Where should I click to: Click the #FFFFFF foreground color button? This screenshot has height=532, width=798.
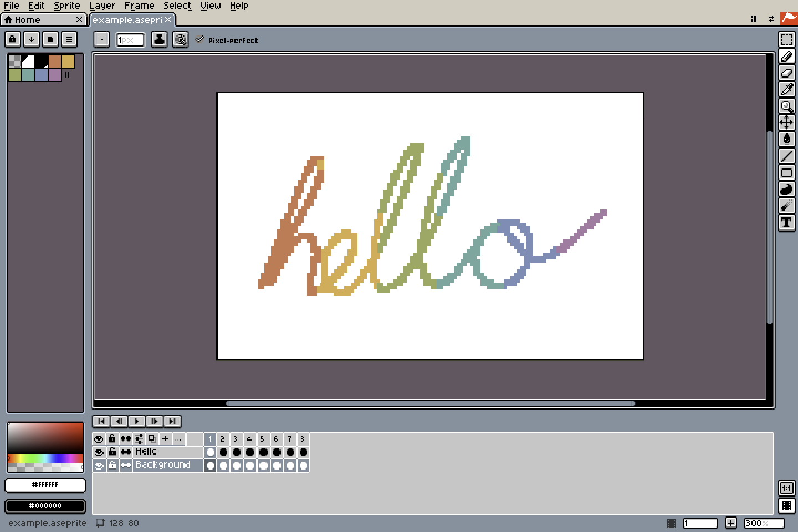(45, 485)
